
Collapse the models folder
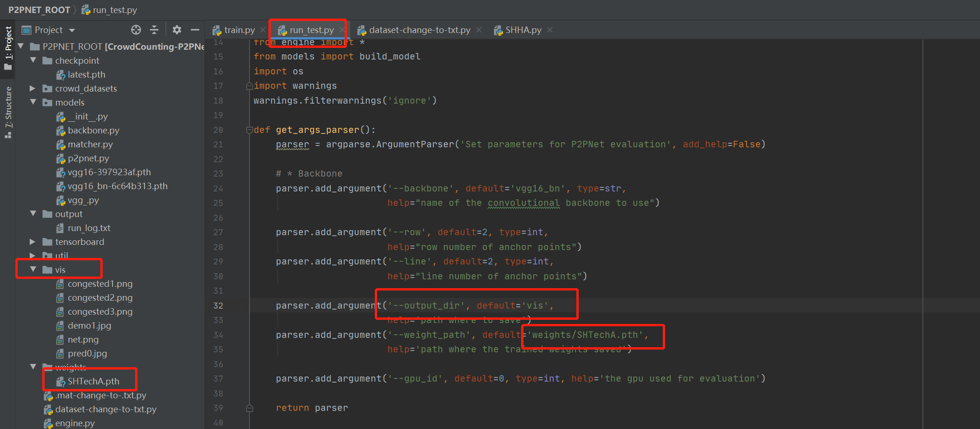(33, 102)
